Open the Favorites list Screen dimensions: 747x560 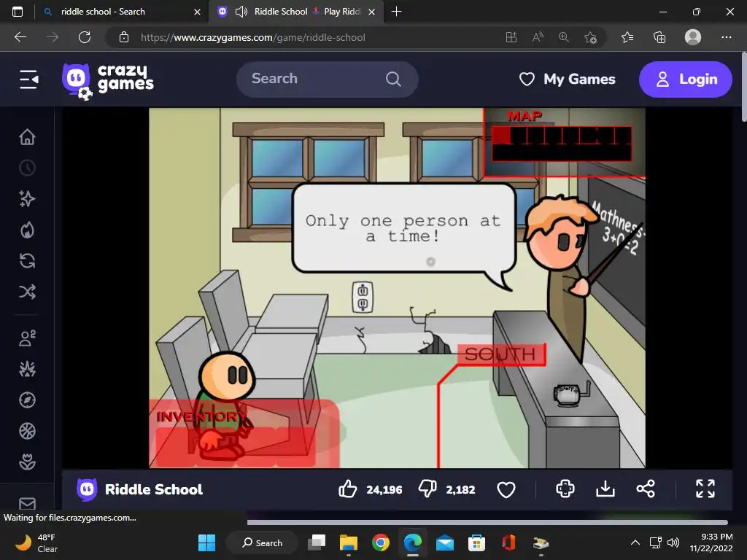click(x=627, y=37)
